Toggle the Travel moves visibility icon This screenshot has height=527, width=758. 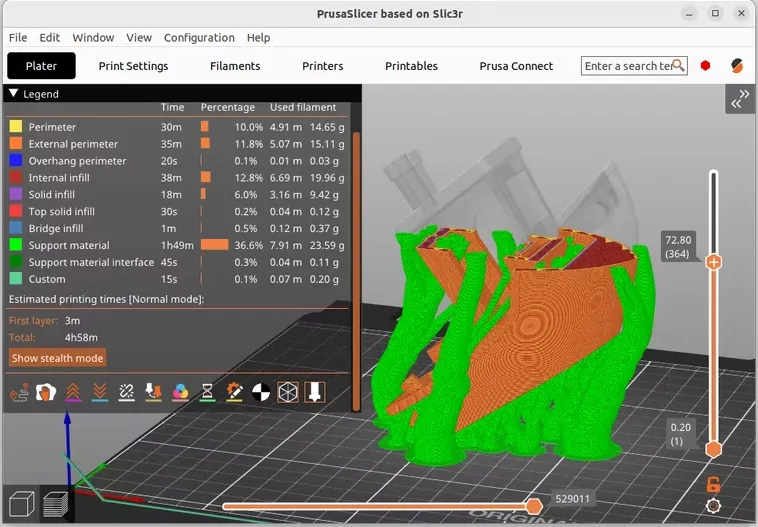(x=19, y=392)
